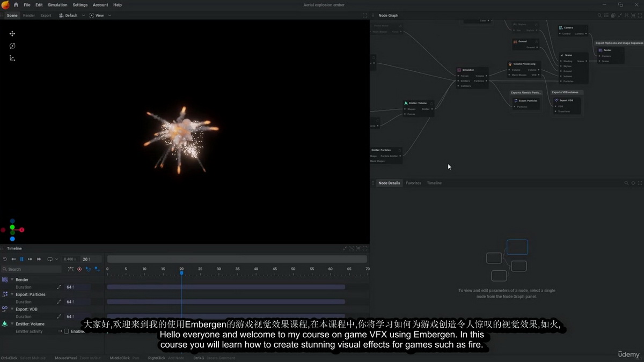This screenshot has width=644, height=362.
Task: Switch to the Timeline tab in details panel
Action: coord(434,183)
